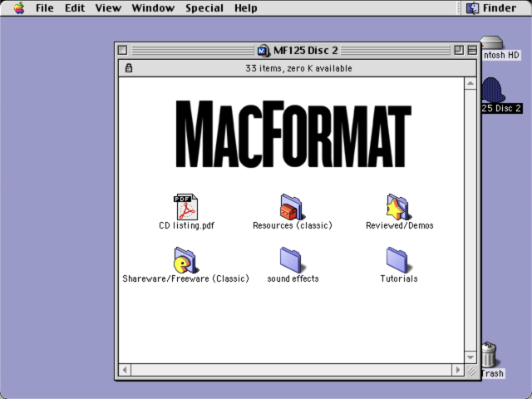
Task: Click the window resize grip corner
Action: pos(471,370)
